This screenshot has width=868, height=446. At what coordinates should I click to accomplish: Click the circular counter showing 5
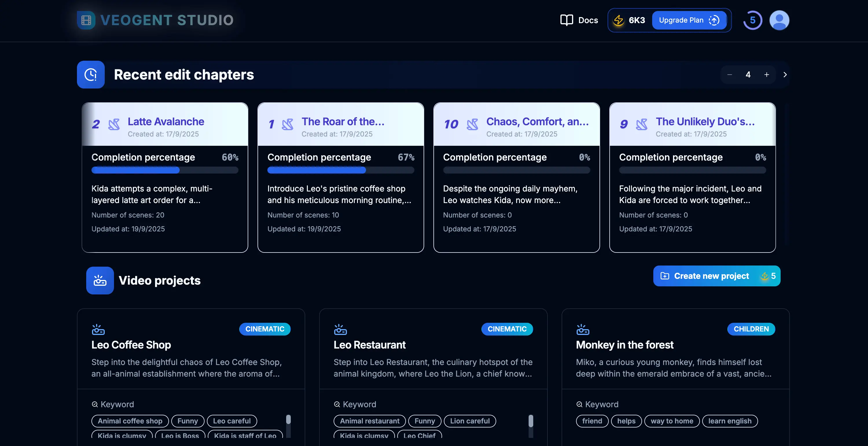point(753,20)
